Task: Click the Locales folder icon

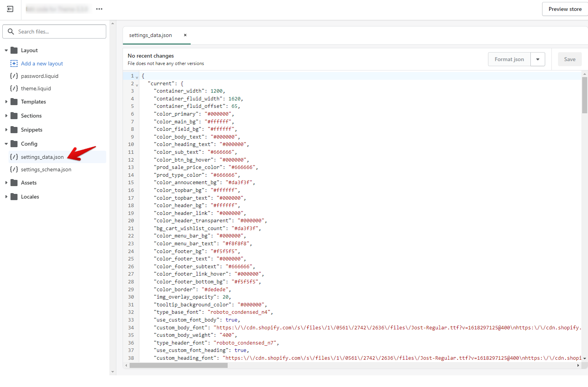Action: coord(14,197)
